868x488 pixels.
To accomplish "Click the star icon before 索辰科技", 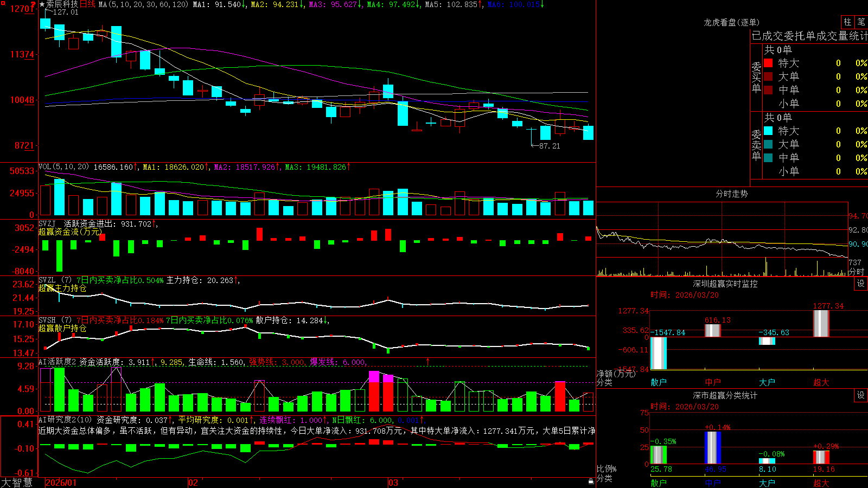I will pos(42,4).
